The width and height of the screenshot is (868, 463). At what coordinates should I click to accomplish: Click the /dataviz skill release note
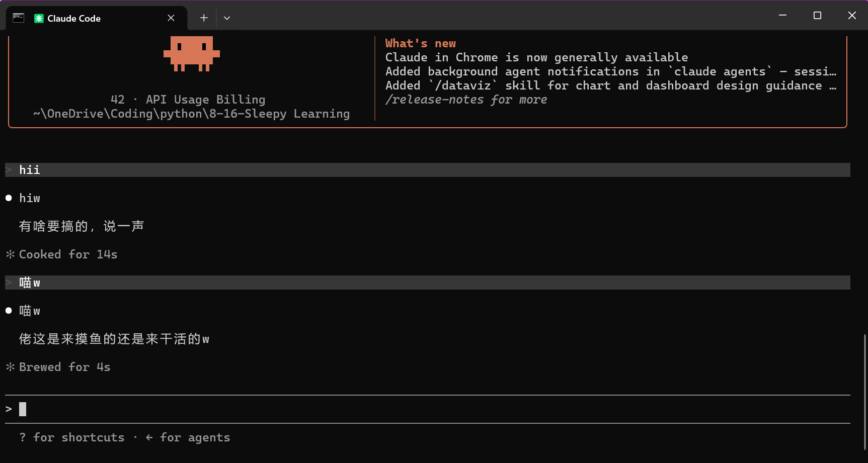611,85
